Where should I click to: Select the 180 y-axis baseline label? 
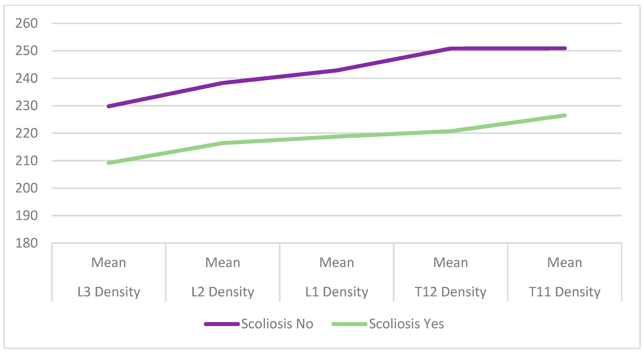pyautogui.click(x=26, y=243)
